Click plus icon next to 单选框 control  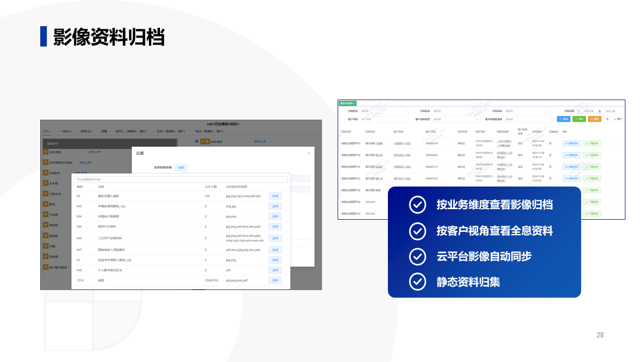[46, 225]
